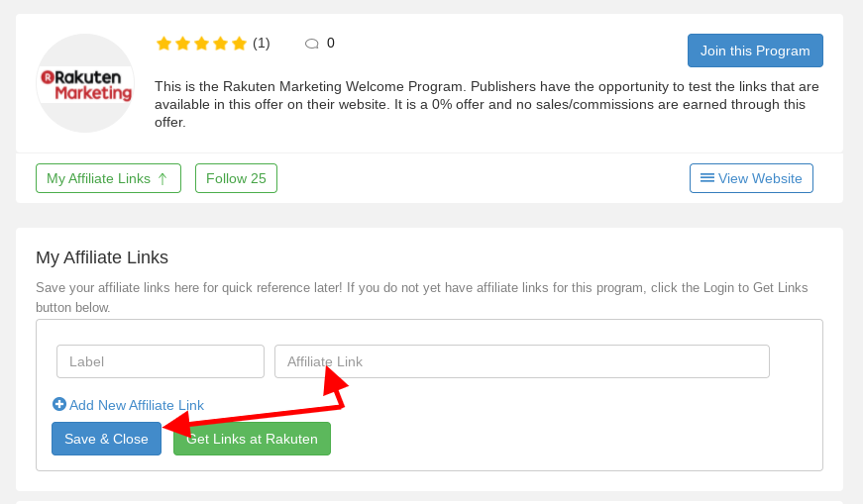Screen dimensions: 863x504
Task: Open the Rakuten Marketing logo image
Action: click(x=85, y=83)
